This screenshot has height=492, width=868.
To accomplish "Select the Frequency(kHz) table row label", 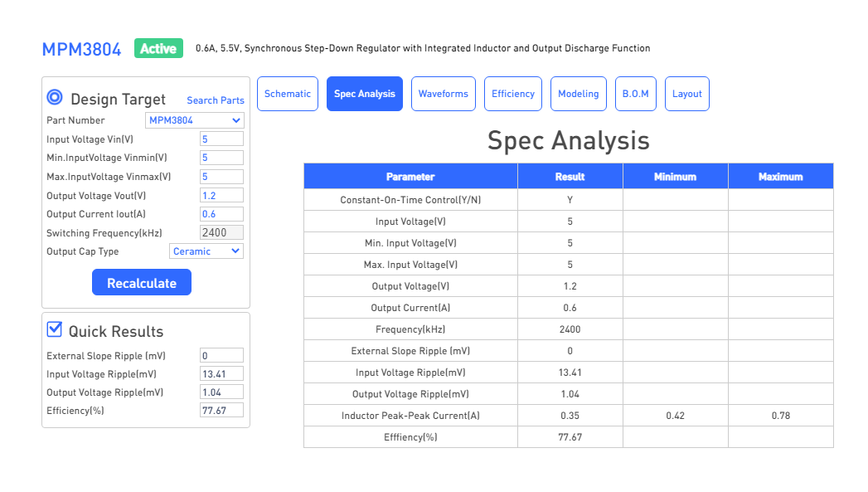I will coord(410,329).
